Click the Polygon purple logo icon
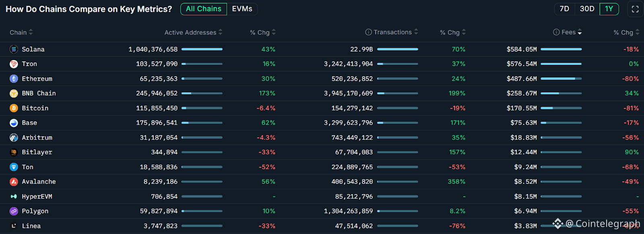 click(x=14, y=211)
